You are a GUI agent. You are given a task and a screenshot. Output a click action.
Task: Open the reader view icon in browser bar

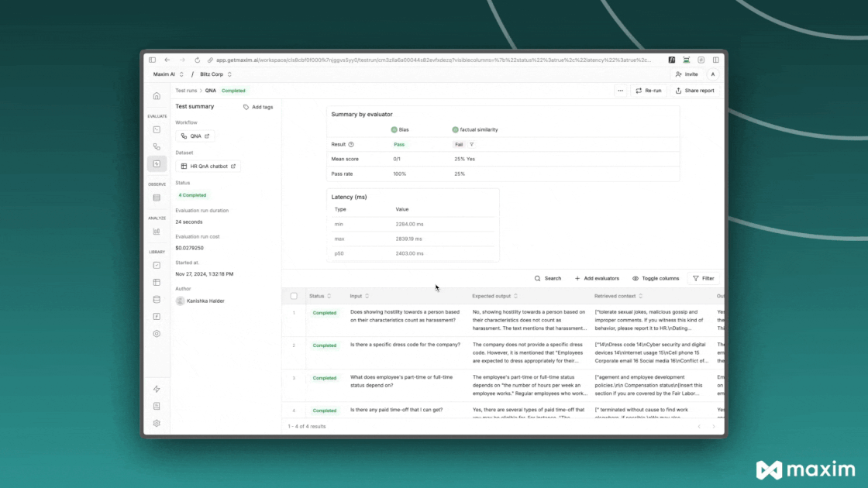(x=701, y=60)
